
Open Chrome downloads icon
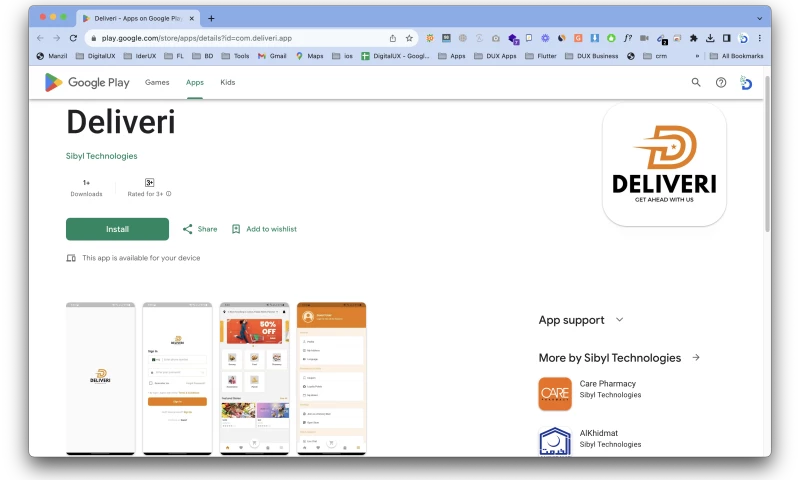click(710, 38)
